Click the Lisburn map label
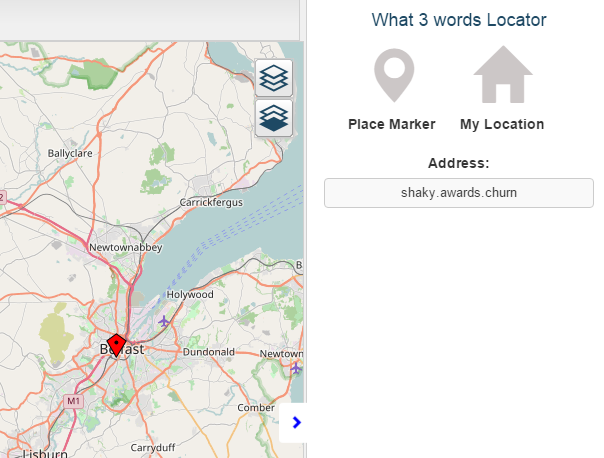This screenshot has width=604, height=458. [x=45, y=453]
